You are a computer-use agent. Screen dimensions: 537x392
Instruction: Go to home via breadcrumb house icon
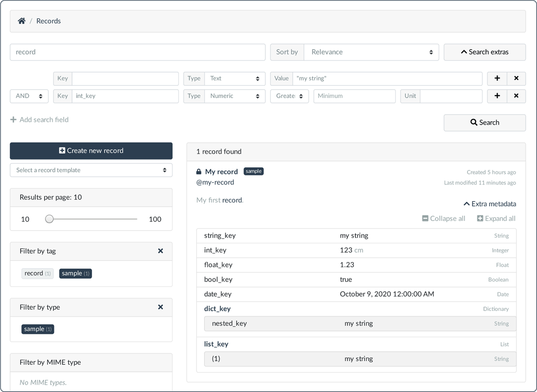(21, 21)
